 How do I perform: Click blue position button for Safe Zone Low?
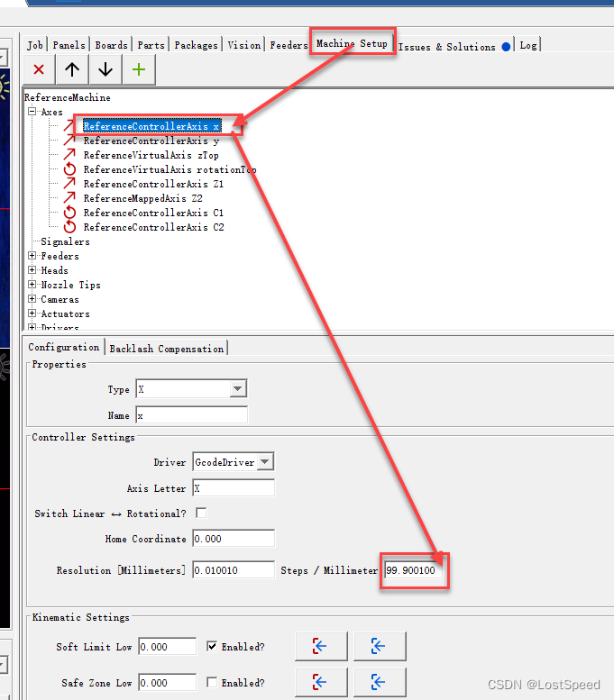pos(380,682)
